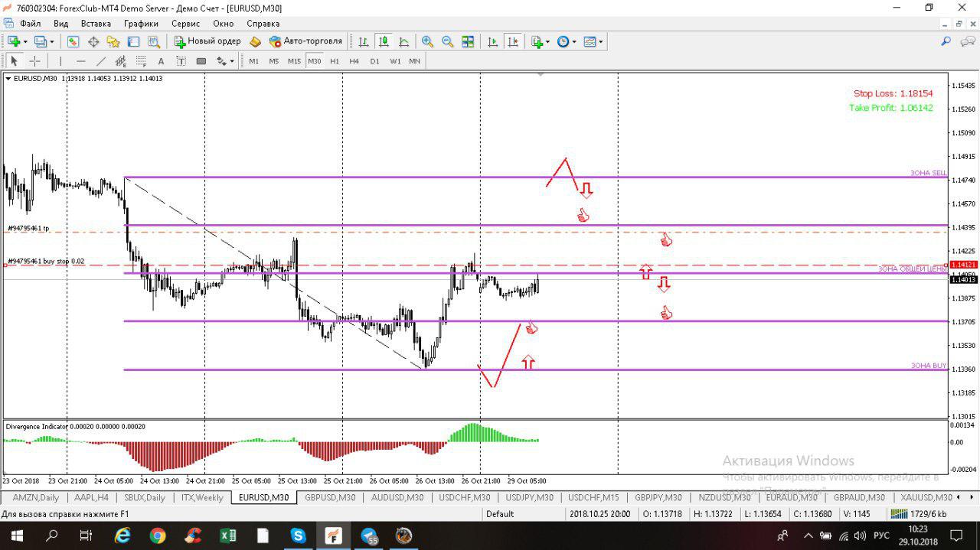Select the text label tool
Image resolution: width=980 pixels, height=550 pixels.
click(x=181, y=61)
